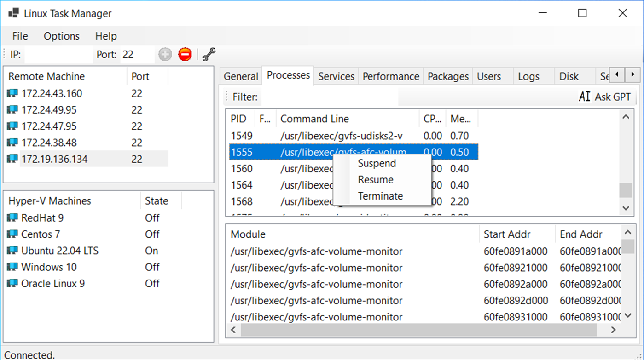Click the add connection plus icon
The width and height of the screenshot is (644, 360).
(165, 55)
